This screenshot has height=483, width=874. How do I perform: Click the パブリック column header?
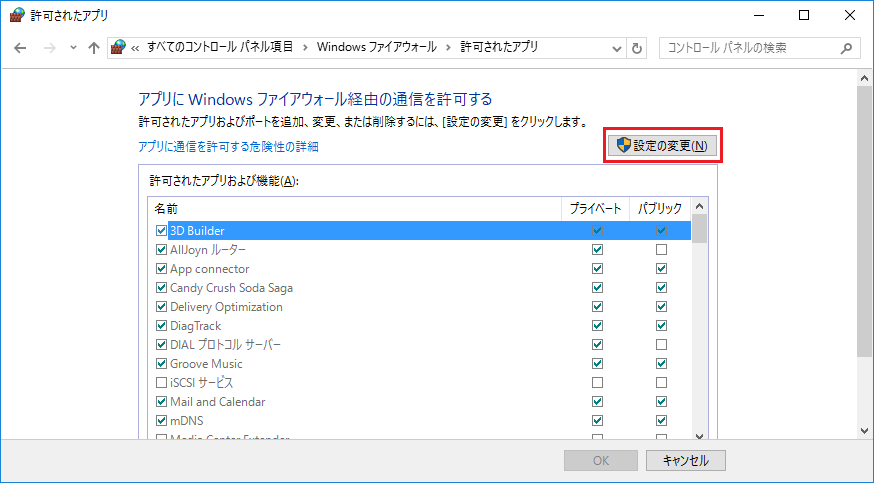[660, 208]
